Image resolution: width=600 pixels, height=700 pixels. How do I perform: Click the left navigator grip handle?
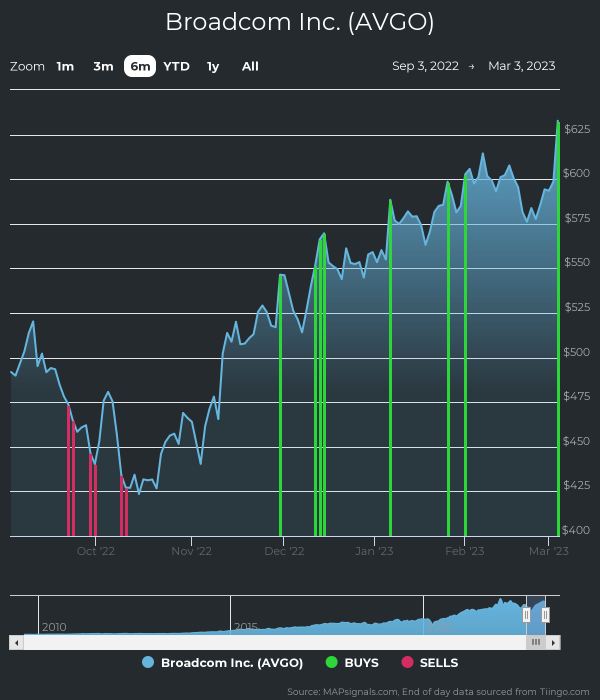point(527,614)
